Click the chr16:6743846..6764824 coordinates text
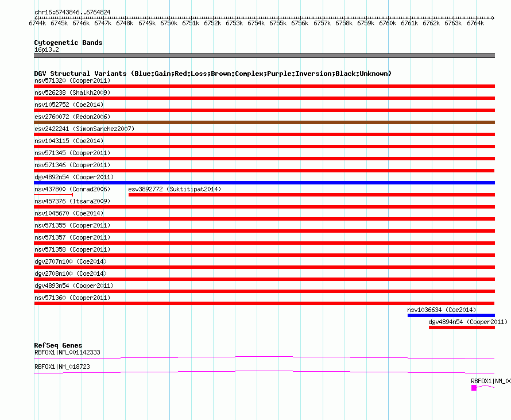 72,12
